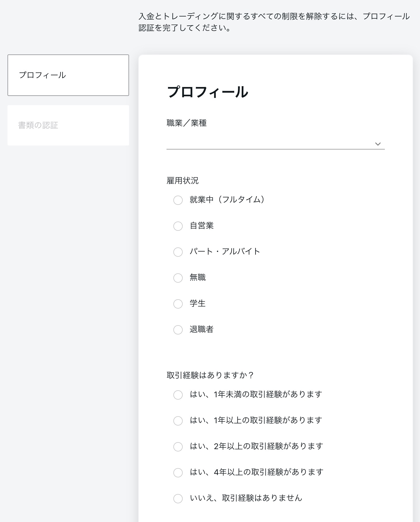Image resolution: width=420 pixels, height=522 pixels.
Task: Choose パート・アルバイト radio button
Action: tap(178, 252)
